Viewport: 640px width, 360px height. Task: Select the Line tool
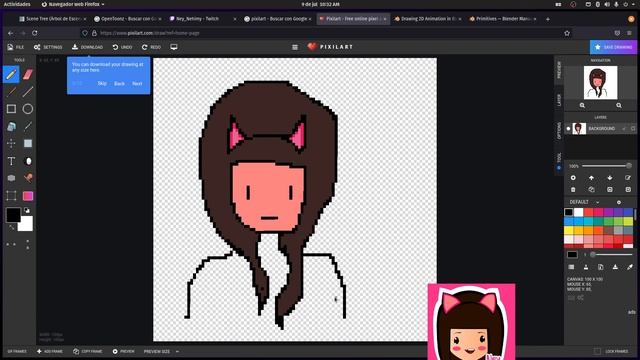pyautogui.click(x=28, y=91)
